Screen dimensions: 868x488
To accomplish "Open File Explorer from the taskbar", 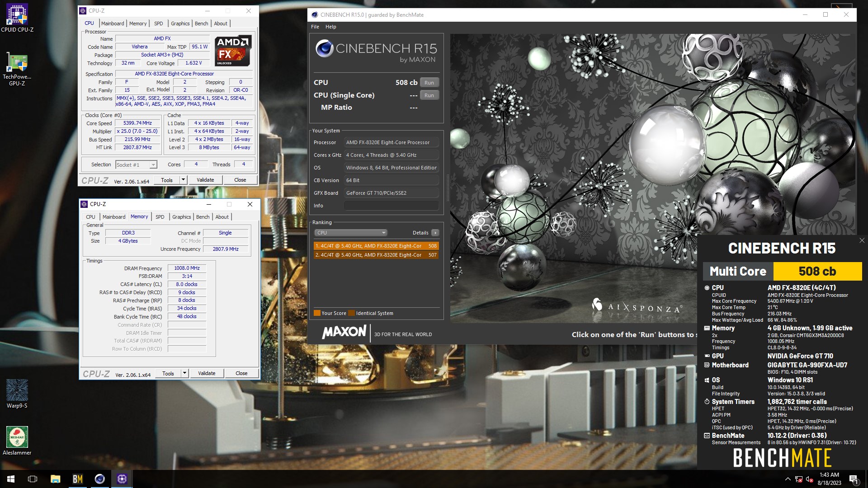I will tap(55, 479).
